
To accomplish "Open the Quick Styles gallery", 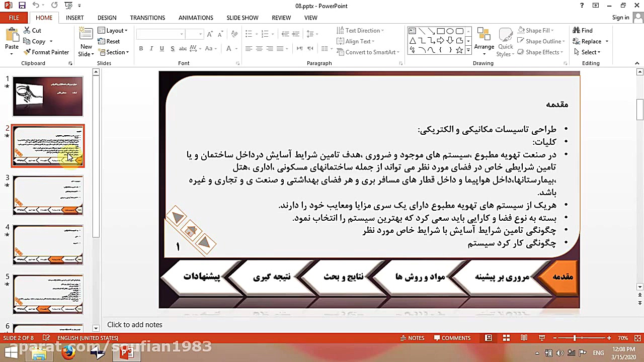I will pos(505,42).
